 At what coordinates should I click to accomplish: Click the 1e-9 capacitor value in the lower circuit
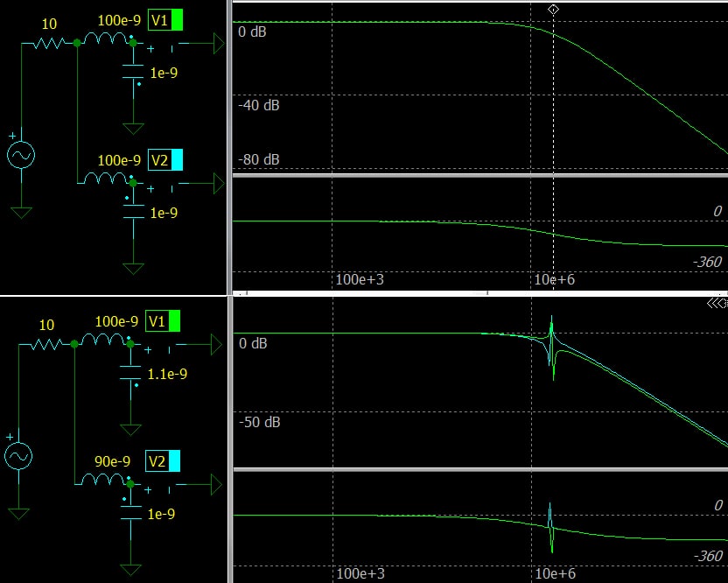(161, 514)
